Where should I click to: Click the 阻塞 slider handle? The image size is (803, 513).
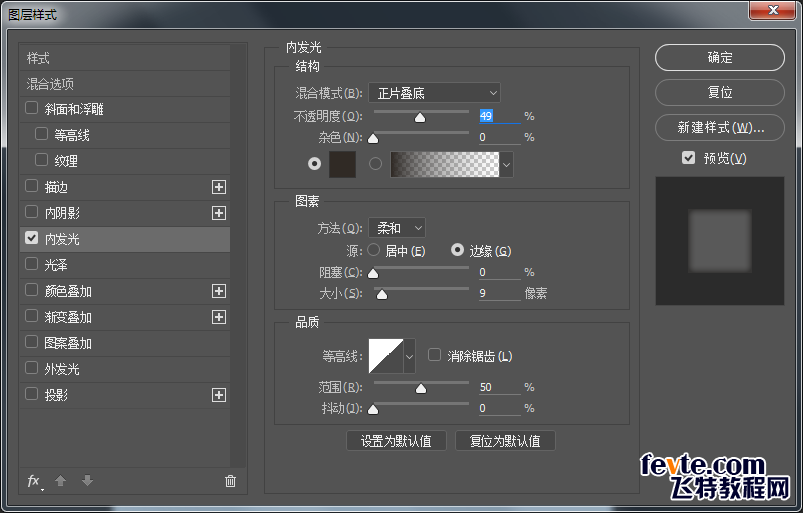373,274
